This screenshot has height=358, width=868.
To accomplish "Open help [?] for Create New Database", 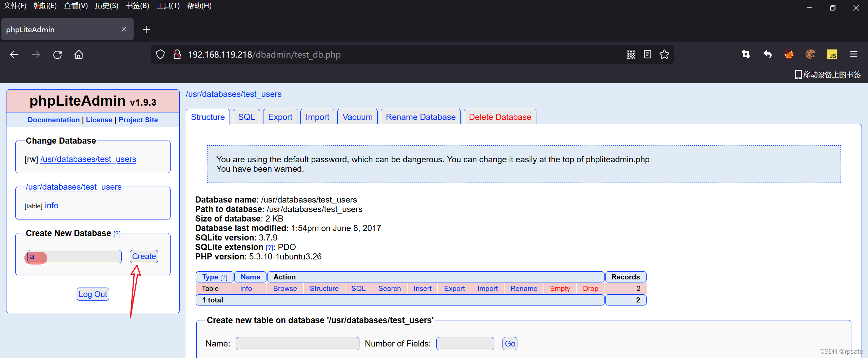I will pyautogui.click(x=117, y=234).
